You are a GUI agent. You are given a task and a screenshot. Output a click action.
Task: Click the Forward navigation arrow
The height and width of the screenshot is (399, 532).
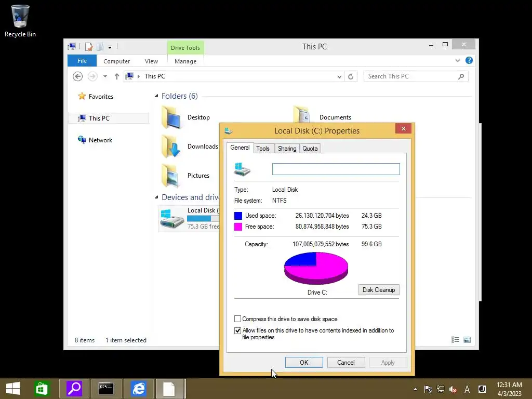[92, 76]
